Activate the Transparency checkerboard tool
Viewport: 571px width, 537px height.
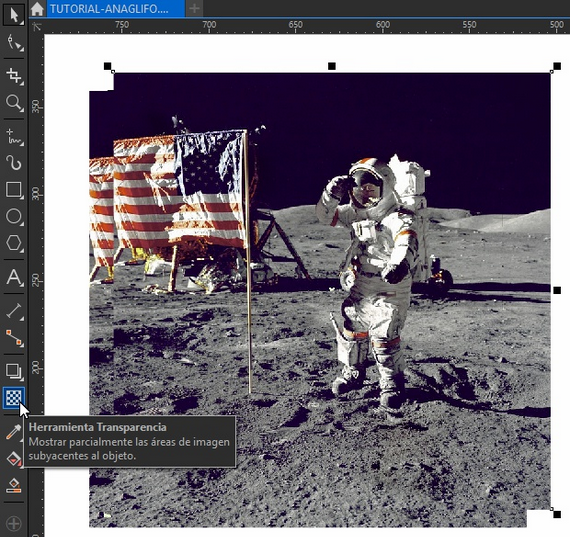(x=14, y=398)
